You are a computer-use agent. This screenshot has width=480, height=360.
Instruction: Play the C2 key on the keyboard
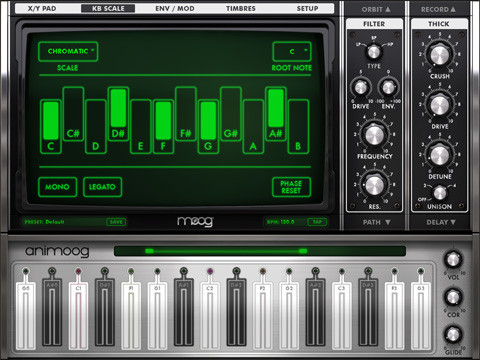(210, 315)
